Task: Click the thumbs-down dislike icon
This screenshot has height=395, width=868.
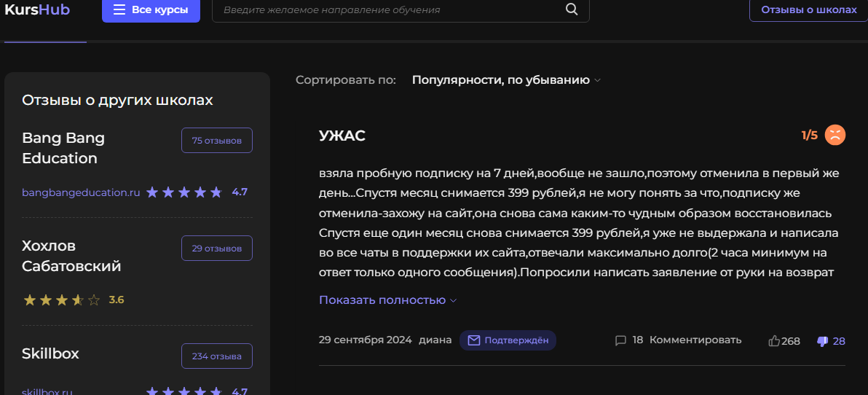Action: click(823, 341)
